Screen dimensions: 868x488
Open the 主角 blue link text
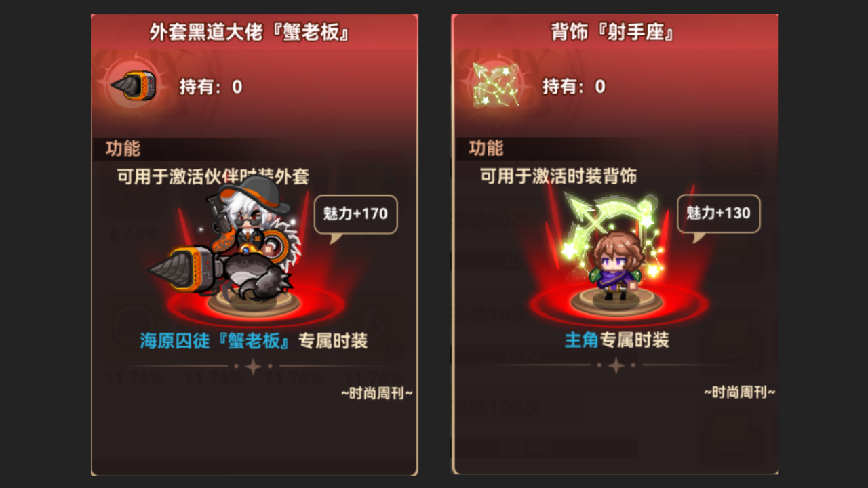pyautogui.click(x=581, y=340)
